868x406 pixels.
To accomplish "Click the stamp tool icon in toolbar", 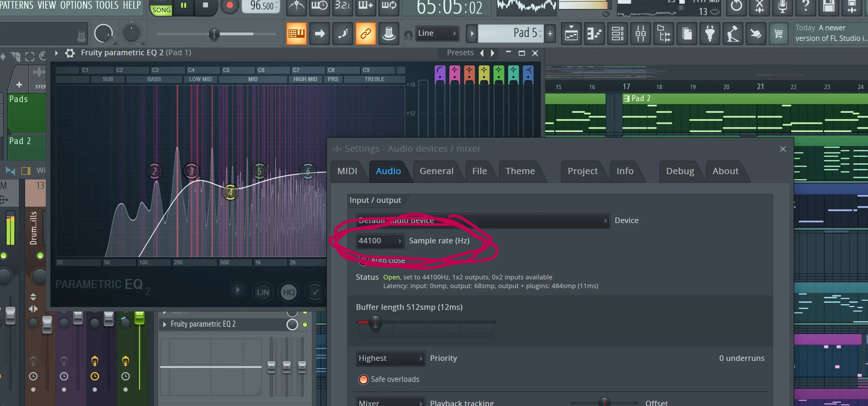I will [389, 34].
